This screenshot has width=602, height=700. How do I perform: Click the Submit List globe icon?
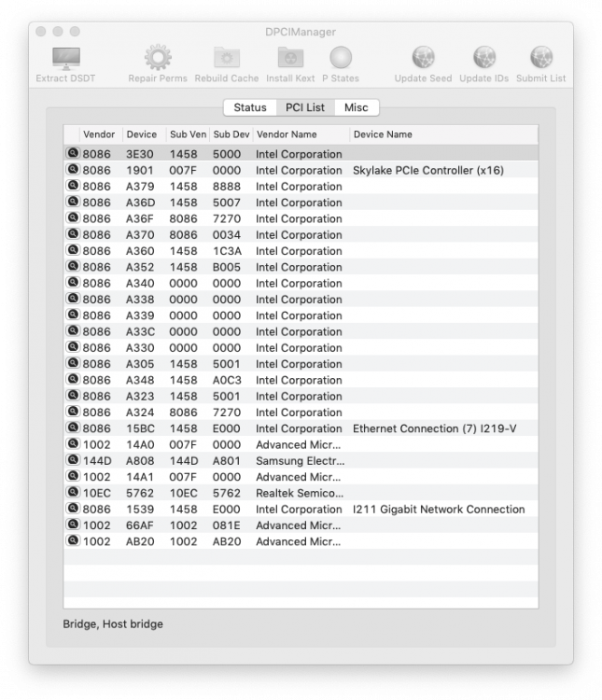pos(541,58)
